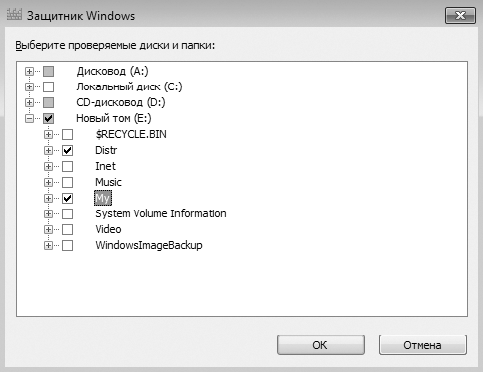Click the Windows Defender title bar icon

[14, 15]
